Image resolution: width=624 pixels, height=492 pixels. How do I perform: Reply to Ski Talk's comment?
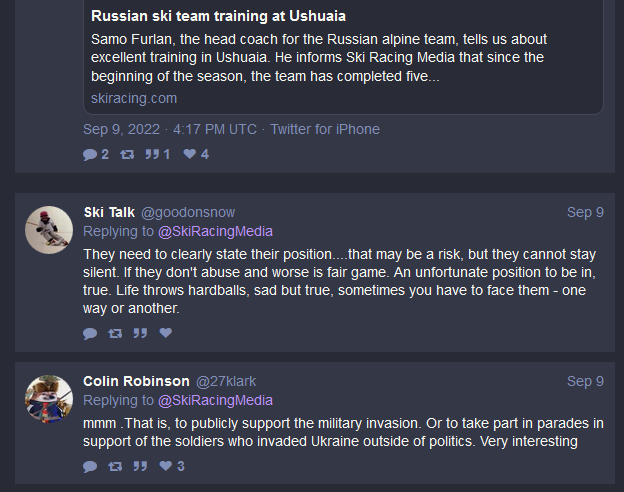point(90,333)
